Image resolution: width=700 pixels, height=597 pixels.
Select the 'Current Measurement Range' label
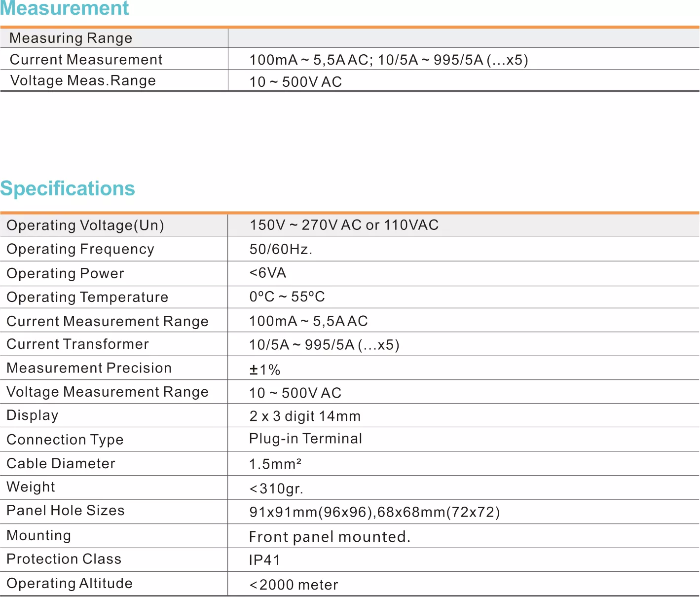(108, 322)
